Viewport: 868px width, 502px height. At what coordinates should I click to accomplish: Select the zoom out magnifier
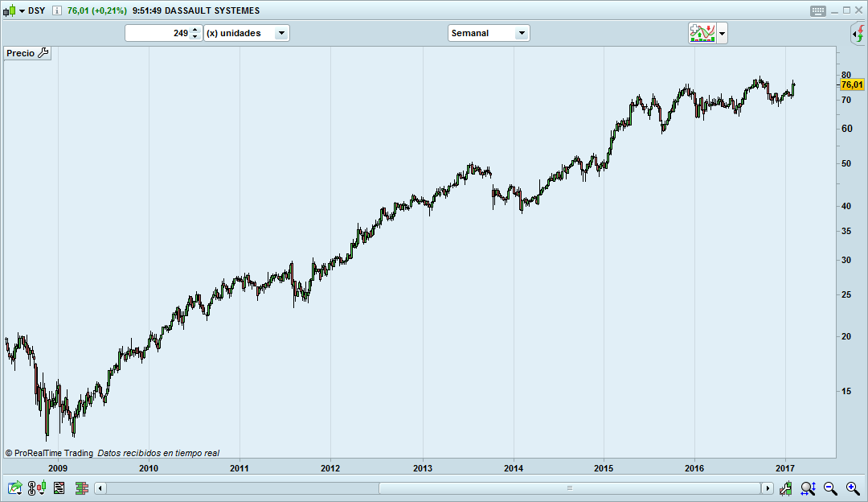pos(830,488)
